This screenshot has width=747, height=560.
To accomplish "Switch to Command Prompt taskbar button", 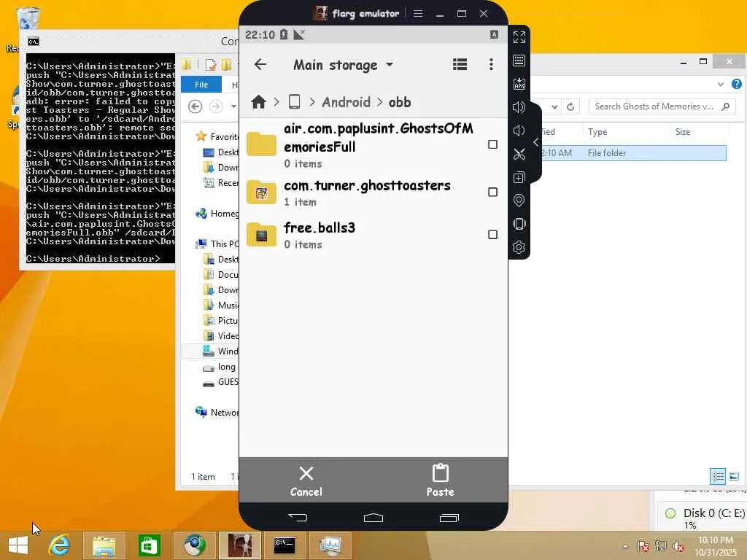I will (285, 545).
